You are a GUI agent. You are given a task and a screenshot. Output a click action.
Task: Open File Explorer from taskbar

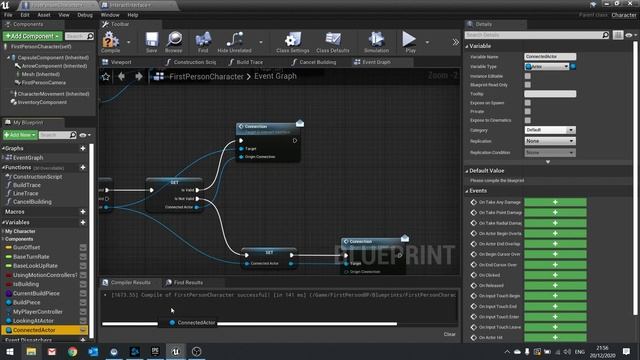pos(31,351)
